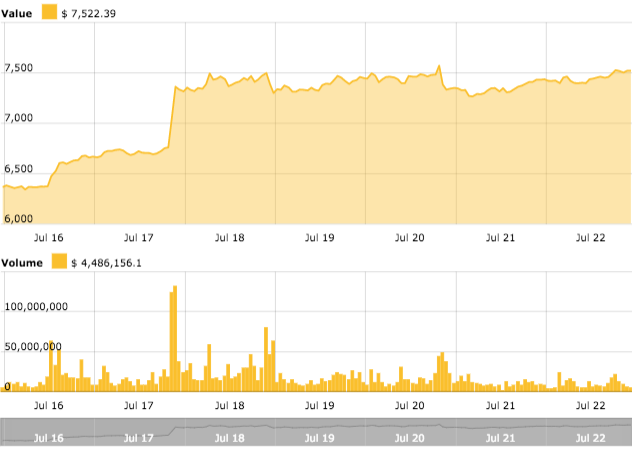
Task: Click Jul 22 in the gray range navigator
Action: (590, 438)
